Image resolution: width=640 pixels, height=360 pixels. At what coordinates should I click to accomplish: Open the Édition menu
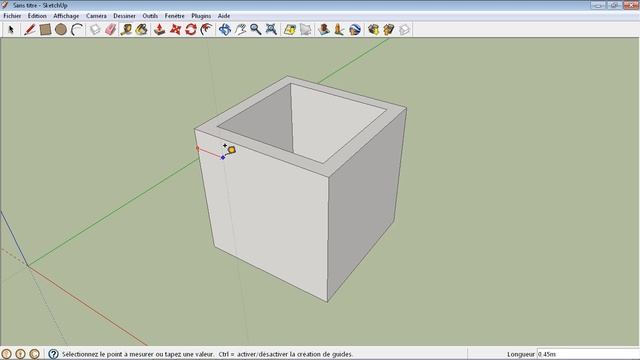pos(37,16)
